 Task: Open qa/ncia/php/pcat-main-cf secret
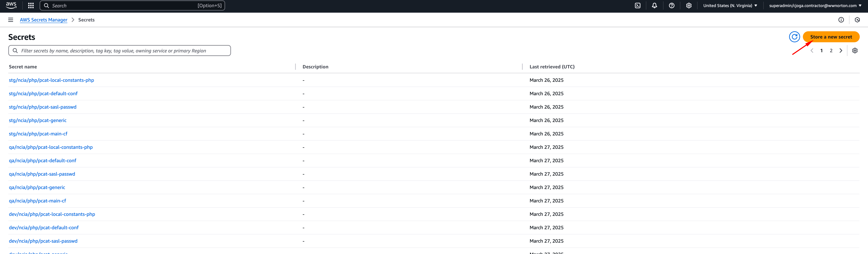click(37, 201)
